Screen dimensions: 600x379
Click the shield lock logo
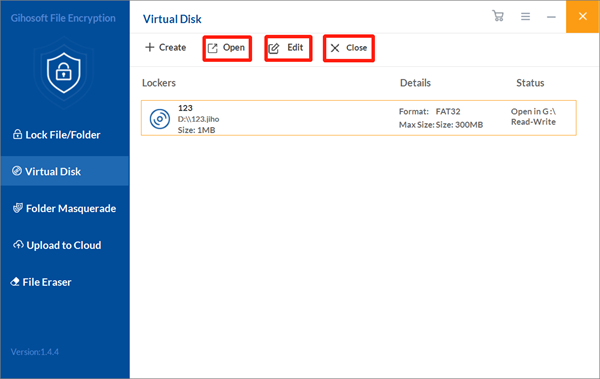(64, 73)
